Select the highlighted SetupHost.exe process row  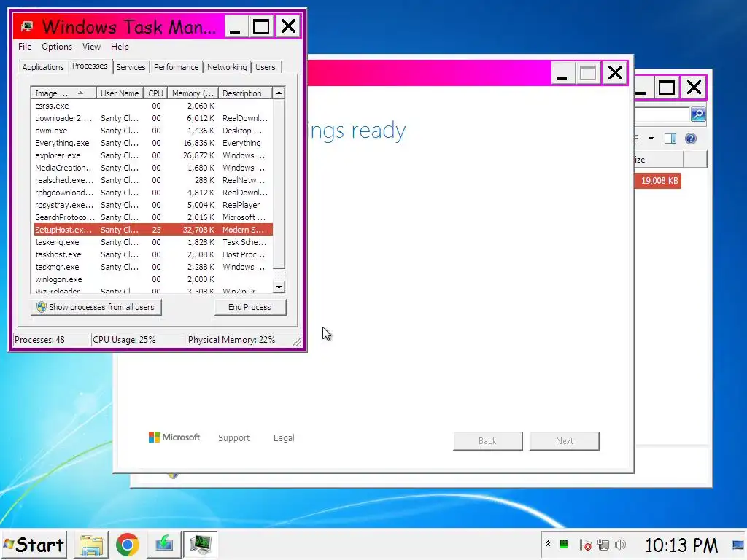coord(152,230)
